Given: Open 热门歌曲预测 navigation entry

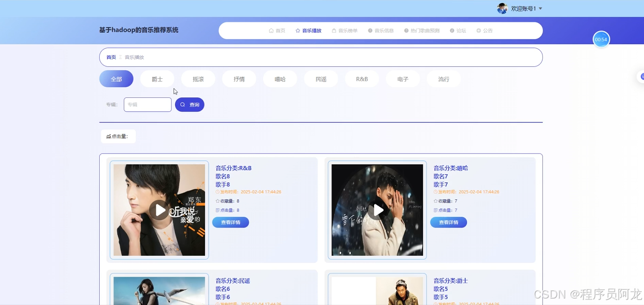Looking at the screenshot, I should [x=421, y=31].
